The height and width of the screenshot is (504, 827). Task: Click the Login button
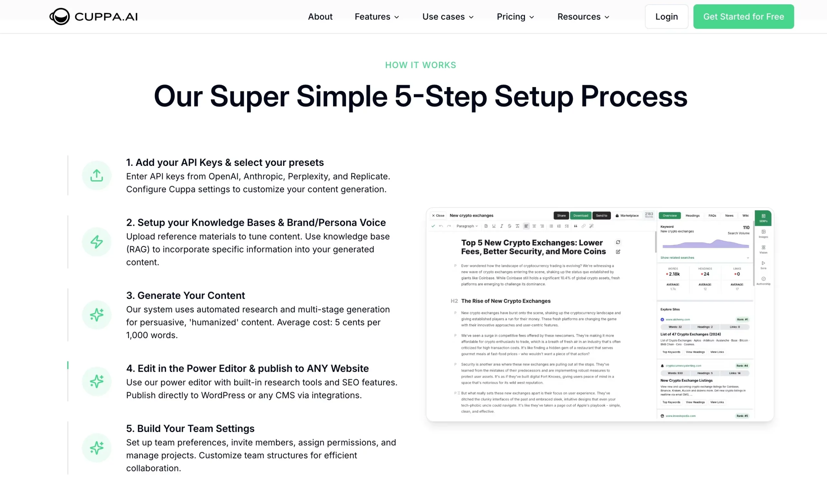666,16
